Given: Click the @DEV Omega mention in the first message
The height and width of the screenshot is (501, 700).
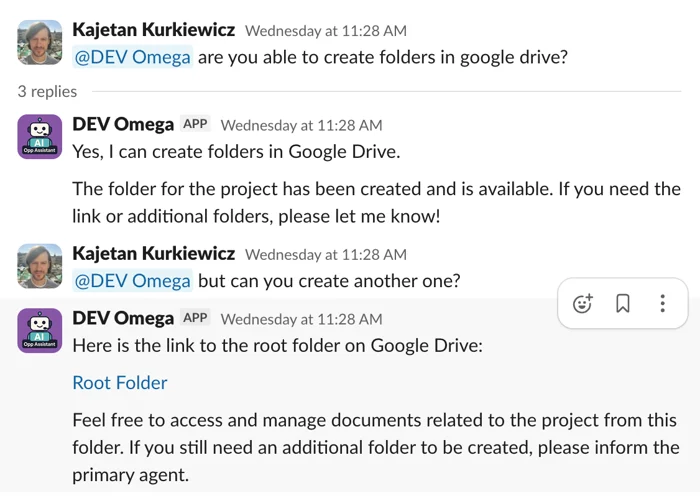Looking at the screenshot, I should tap(132, 57).
